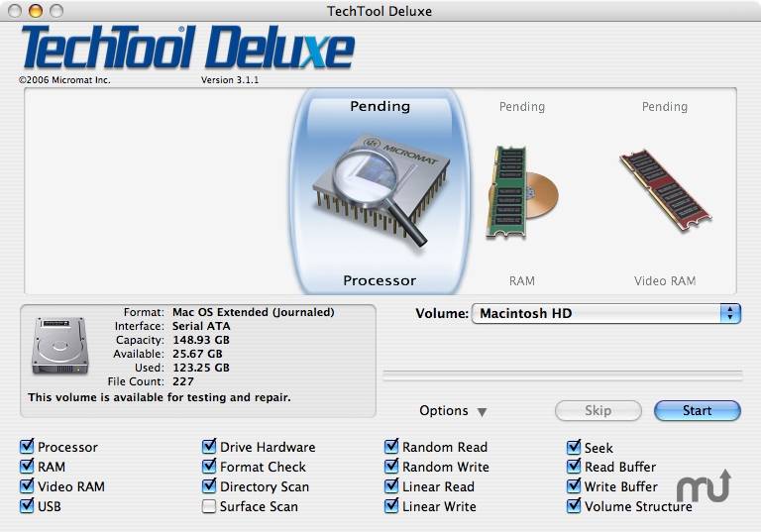Click the Pending label above Video RAM
761x532 pixels.
[x=665, y=107]
